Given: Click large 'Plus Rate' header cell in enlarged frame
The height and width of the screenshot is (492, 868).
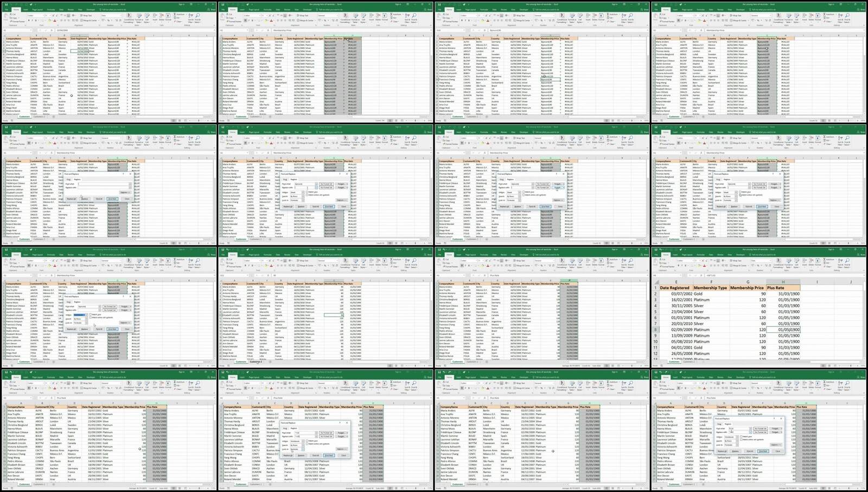Looking at the screenshot, I should pos(783,288).
